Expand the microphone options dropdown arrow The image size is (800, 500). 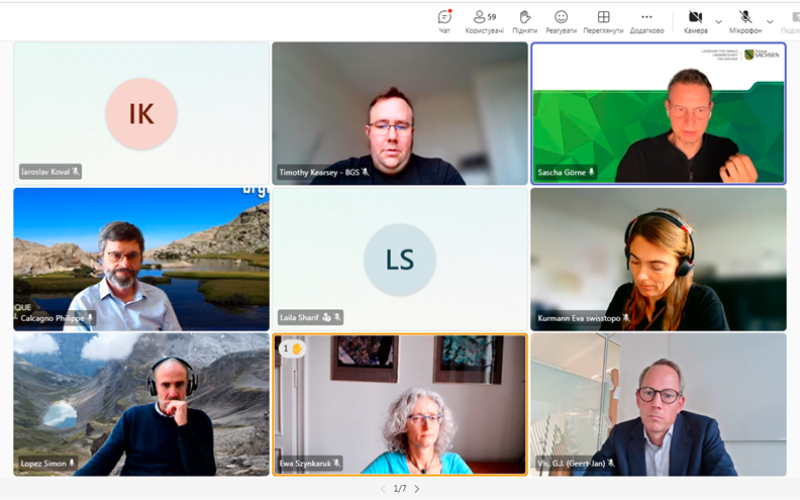point(770,22)
